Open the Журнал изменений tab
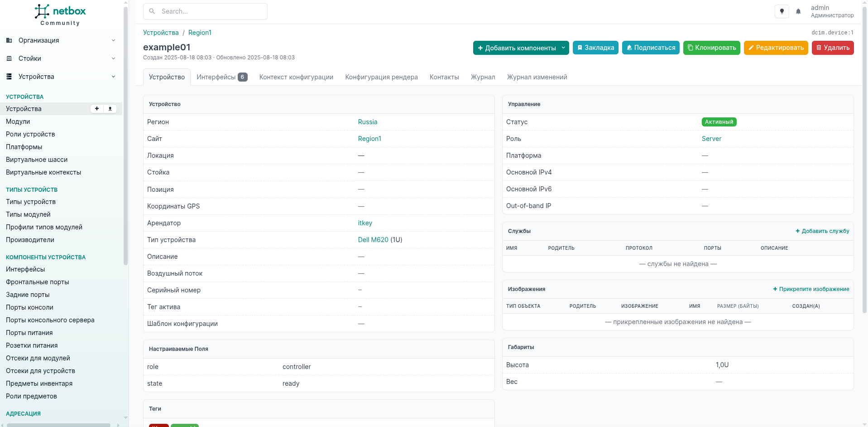 click(x=537, y=77)
